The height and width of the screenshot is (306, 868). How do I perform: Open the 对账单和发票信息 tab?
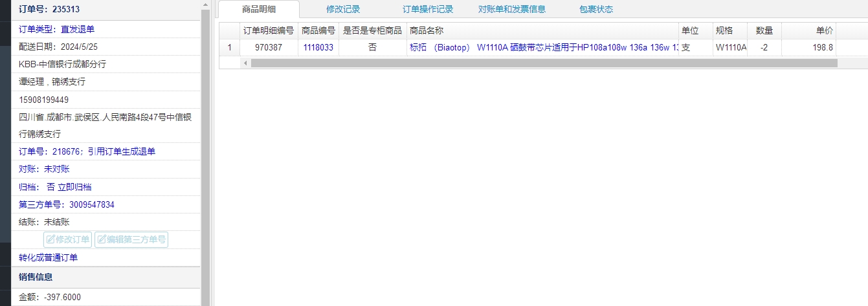coord(512,9)
